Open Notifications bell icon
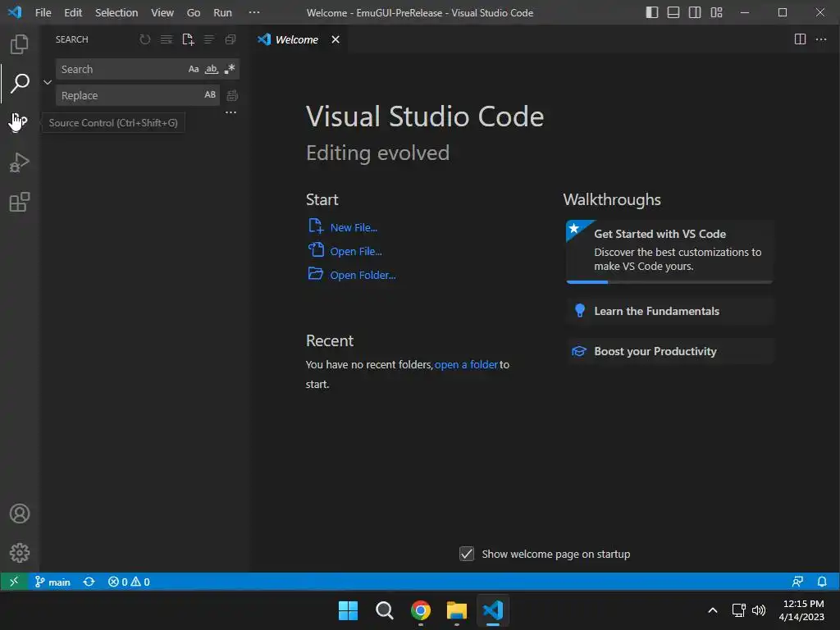Screen dimensions: 840x630 [x=822, y=582]
